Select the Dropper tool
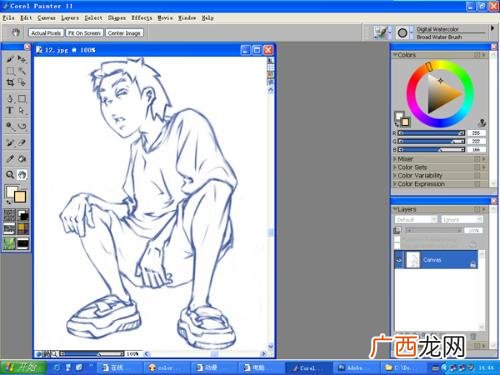500x375 pixels. point(10,159)
